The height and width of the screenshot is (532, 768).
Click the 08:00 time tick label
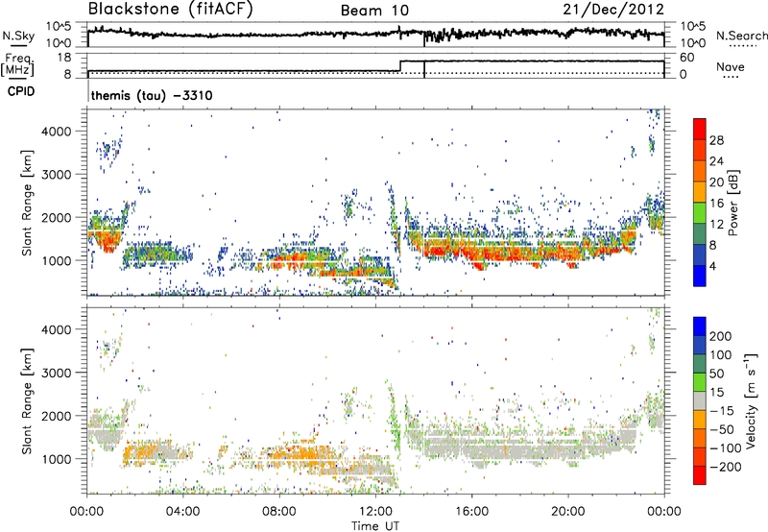point(279,512)
